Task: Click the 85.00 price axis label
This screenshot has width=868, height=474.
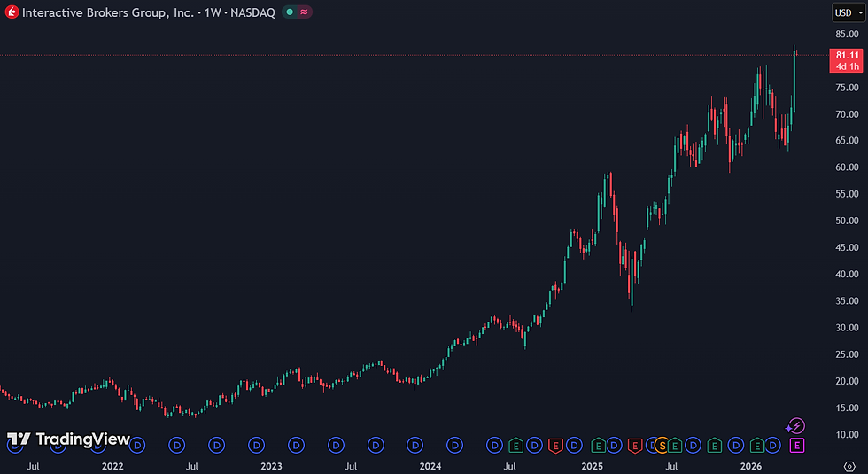Action: pyautogui.click(x=847, y=35)
